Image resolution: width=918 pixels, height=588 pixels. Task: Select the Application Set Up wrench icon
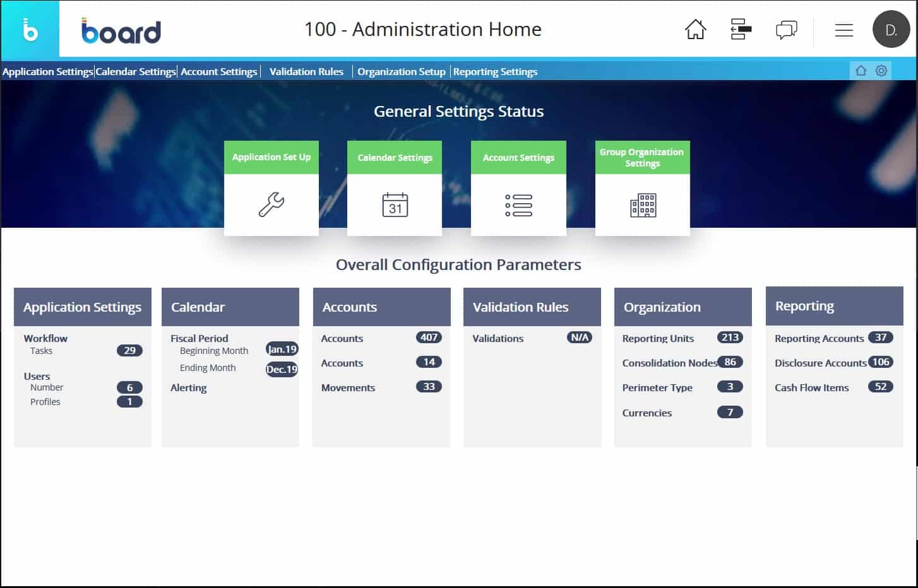tap(271, 204)
